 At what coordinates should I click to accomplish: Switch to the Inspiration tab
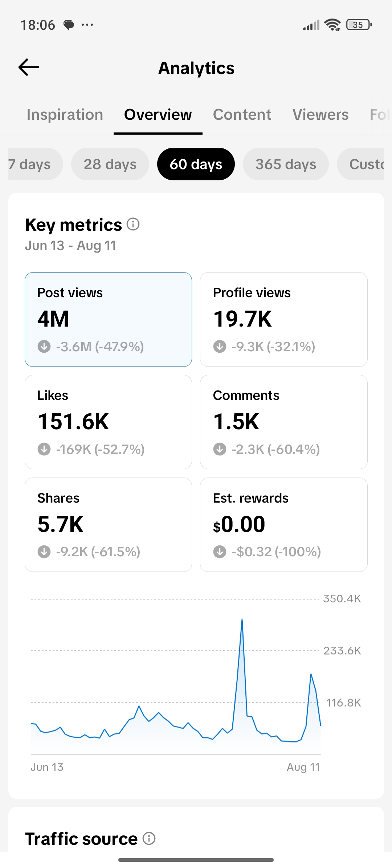point(65,115)
